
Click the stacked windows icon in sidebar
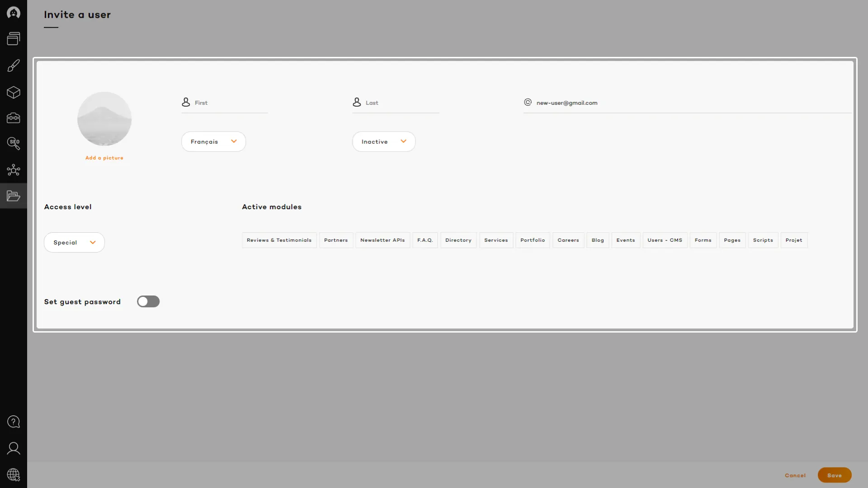(14, 39)
